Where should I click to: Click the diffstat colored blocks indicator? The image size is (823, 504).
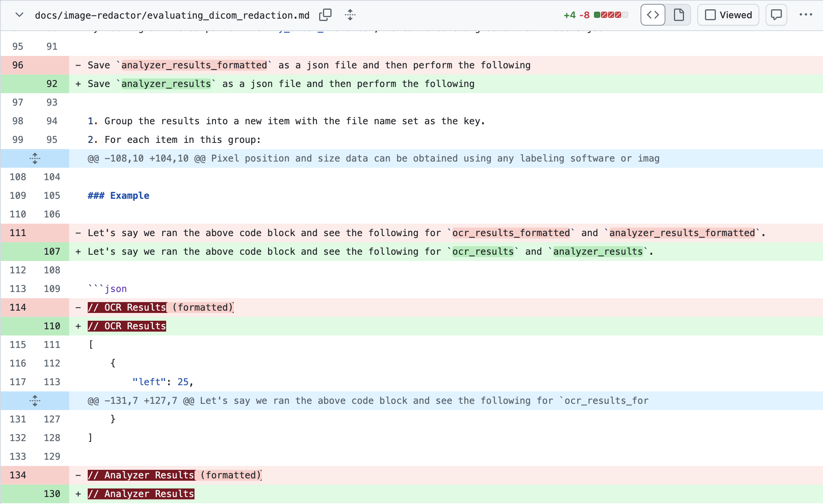(x=611, y=15)
